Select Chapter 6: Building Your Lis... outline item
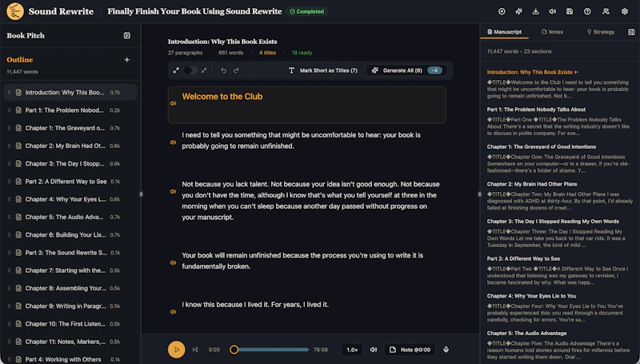The width and height of the screenshot is (640, 364). click(70, 234)
